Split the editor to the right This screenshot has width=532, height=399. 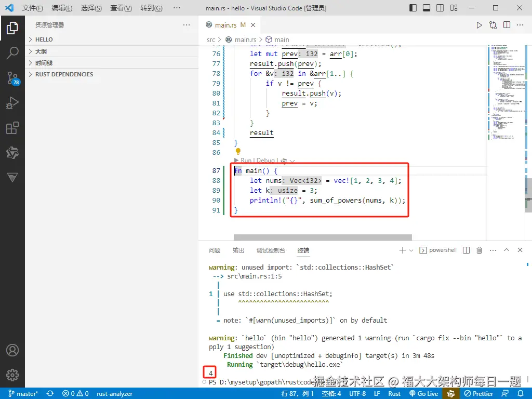(x=507, y=25)
